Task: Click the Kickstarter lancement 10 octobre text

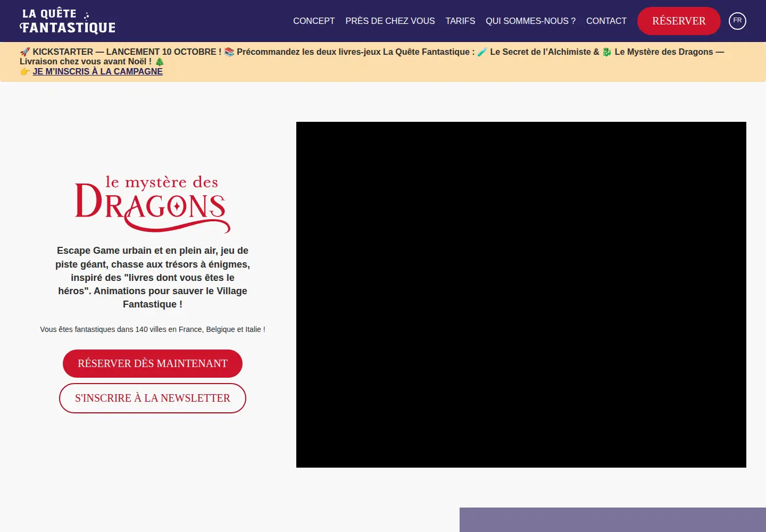Action: coord(127,52)
